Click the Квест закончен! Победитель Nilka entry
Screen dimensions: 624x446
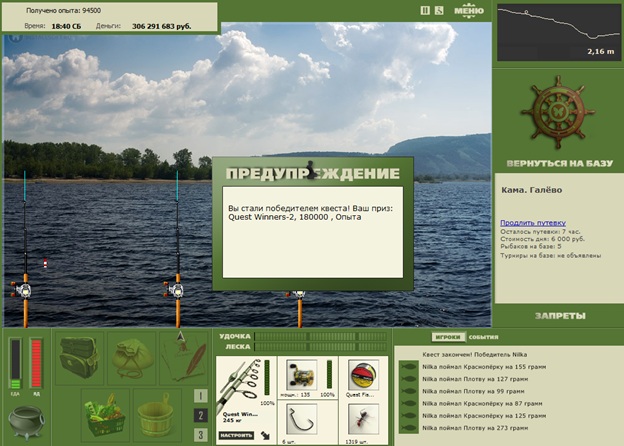474,354
